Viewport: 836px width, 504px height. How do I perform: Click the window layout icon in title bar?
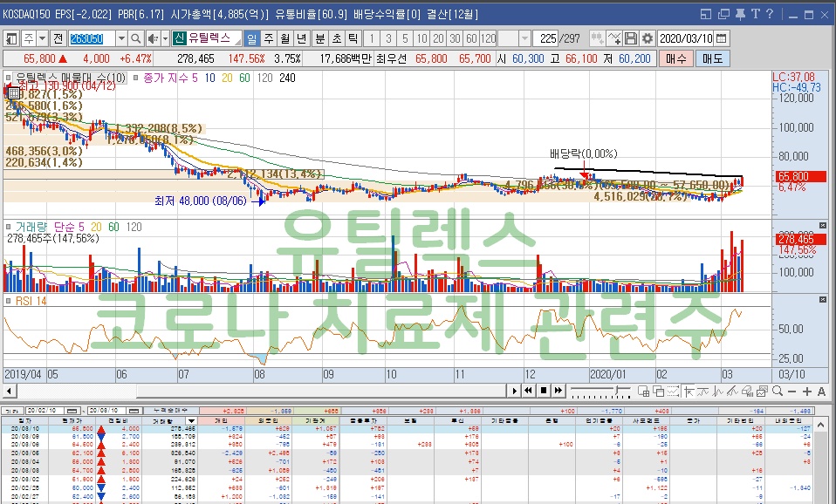click(x=706, y=14)
